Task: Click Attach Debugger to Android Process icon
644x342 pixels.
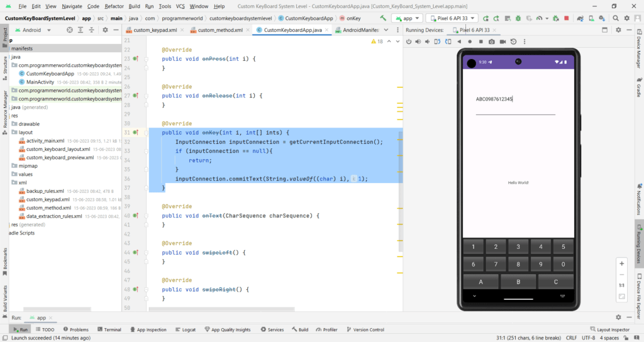Action: coord(556,18)
